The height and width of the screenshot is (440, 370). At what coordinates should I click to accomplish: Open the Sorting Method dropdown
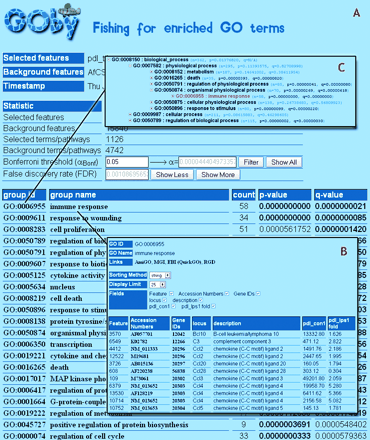click(160, 275)
